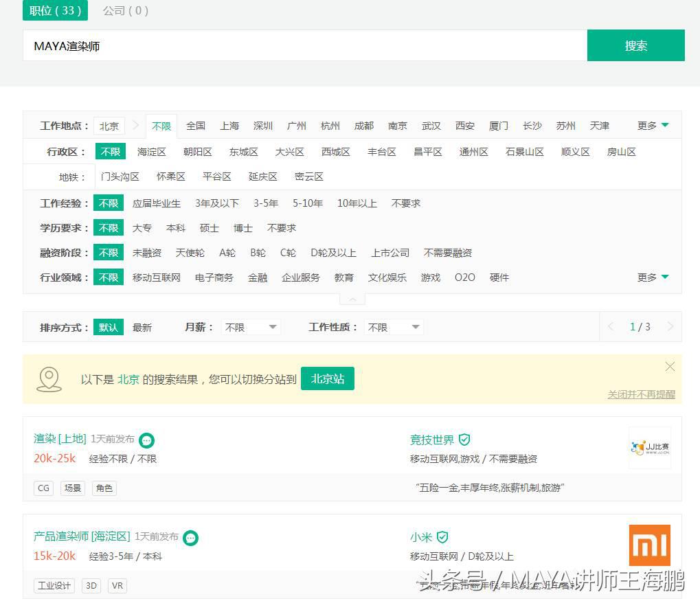Click the Xiaomi (小米) company logo
Screen dimensions: 700x601
[648, 545]
